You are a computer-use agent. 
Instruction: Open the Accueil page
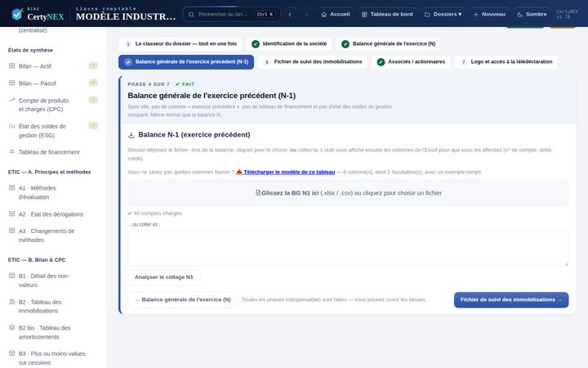click(336, 14)
